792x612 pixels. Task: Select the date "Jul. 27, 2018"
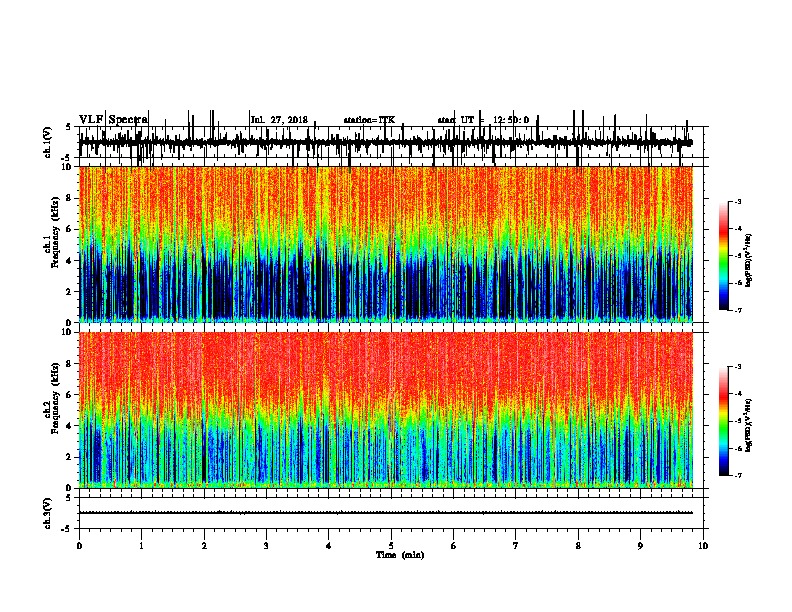[x=279, y=120]
